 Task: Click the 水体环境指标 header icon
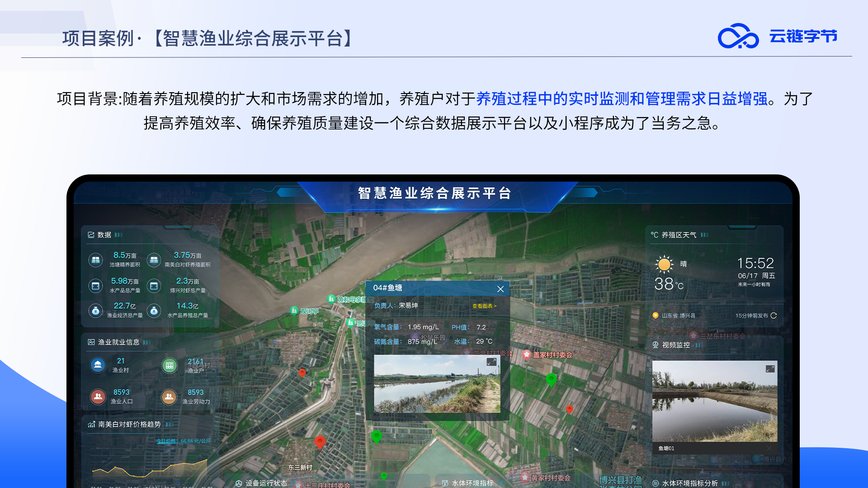click(445, 483)
